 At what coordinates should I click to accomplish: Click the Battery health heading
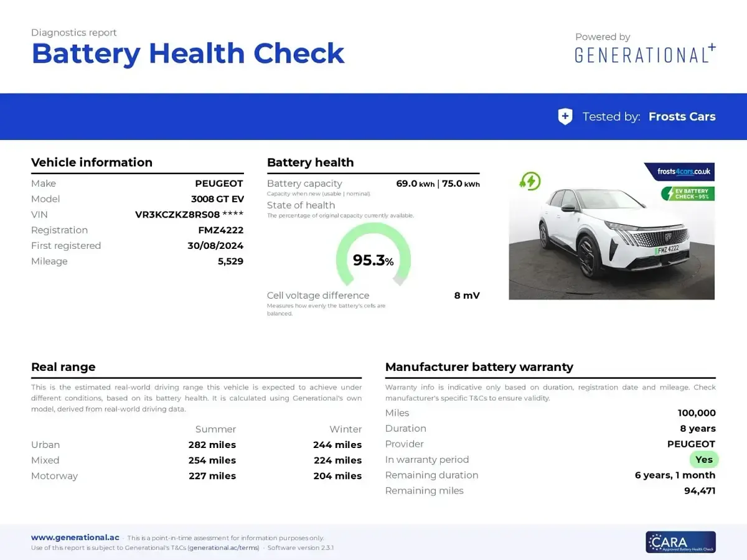310,162
